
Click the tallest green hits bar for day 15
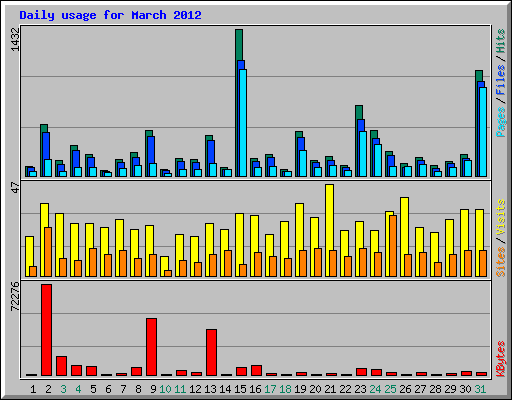[x=239, y=45]
